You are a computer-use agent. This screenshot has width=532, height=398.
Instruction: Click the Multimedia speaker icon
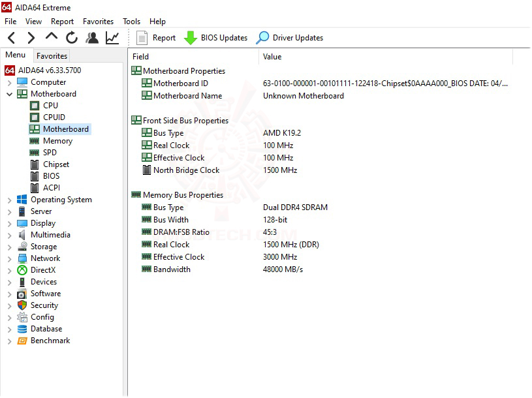(22, 235)
